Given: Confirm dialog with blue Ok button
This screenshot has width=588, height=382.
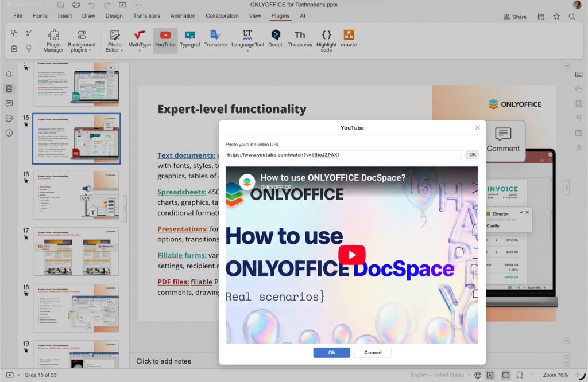Looking at the screenshot, I should (x=331, y=352).
